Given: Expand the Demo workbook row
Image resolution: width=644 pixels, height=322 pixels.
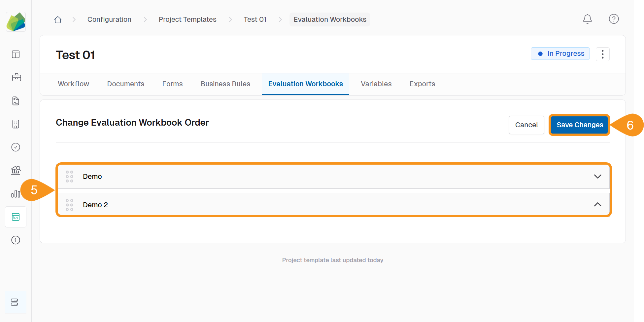Looking at the screenshot, I should coord(597,176).
